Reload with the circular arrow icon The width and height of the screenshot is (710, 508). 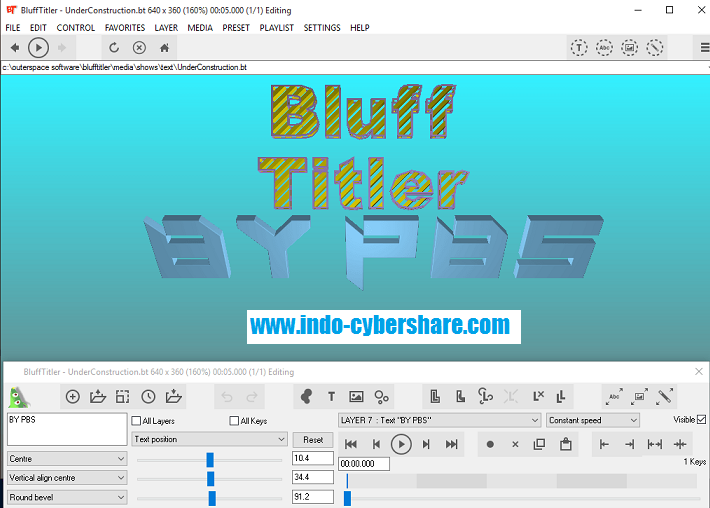tap(114, 48)
